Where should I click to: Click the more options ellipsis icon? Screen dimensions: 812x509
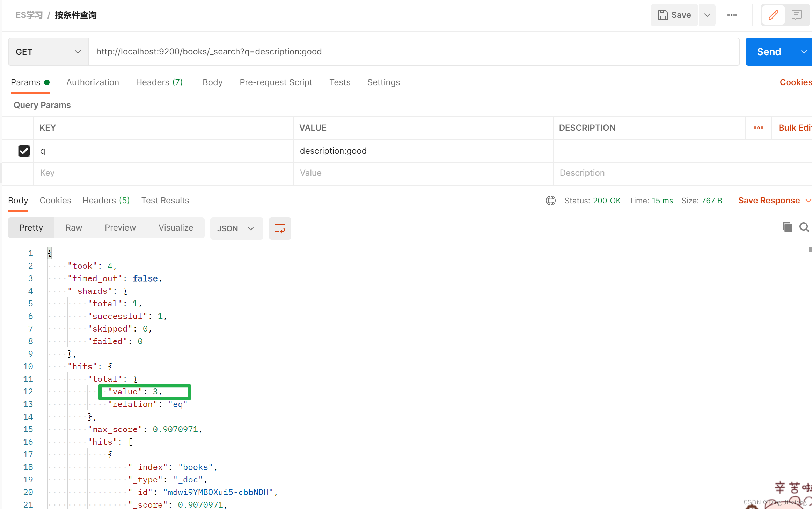click(732, 15)
